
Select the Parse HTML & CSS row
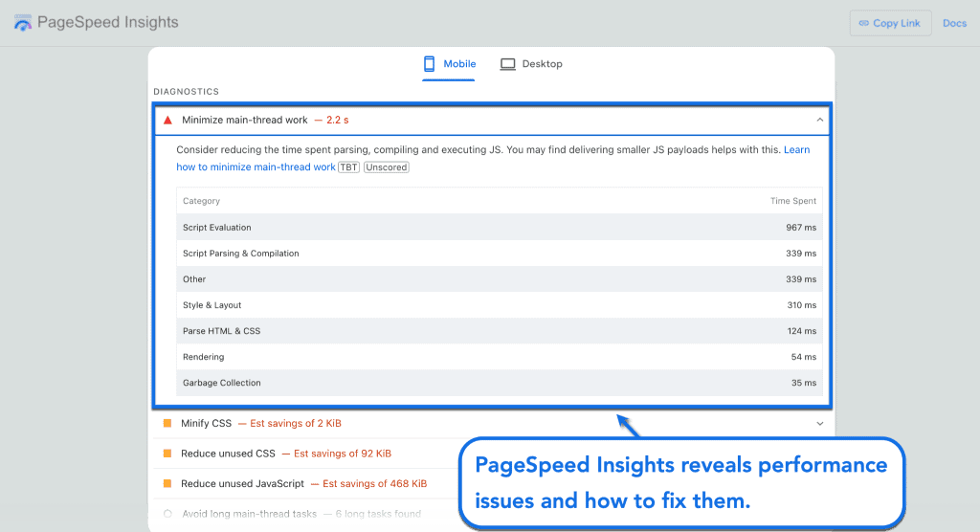click(x=500, y=331)
